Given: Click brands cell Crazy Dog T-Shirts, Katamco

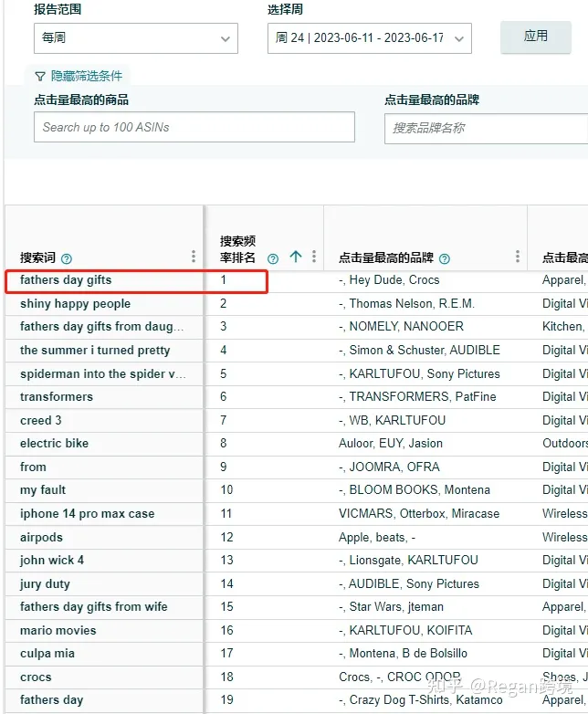Looking at the screenshot, I should pyautogui.click(x=420, y=700).
